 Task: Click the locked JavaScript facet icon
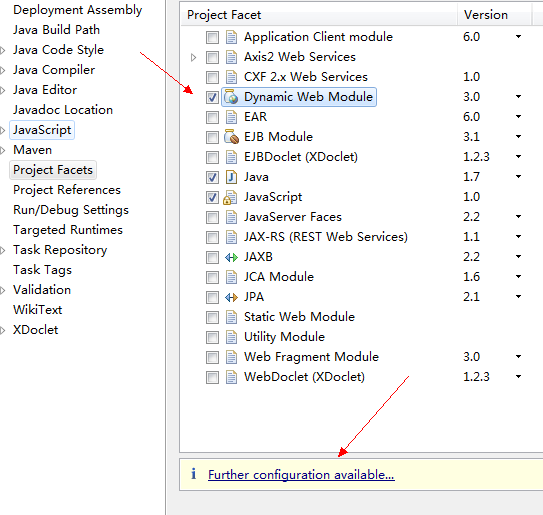point(230,197)
